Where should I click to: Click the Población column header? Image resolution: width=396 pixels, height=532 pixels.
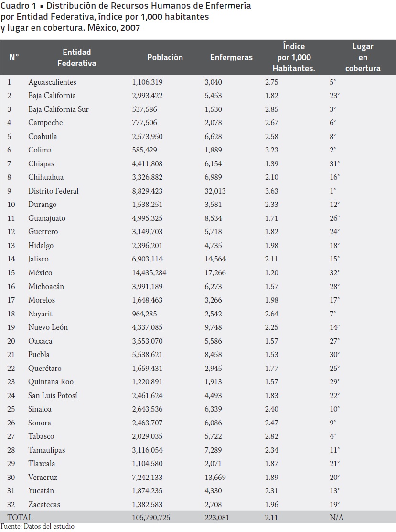[x=165, y=57]
